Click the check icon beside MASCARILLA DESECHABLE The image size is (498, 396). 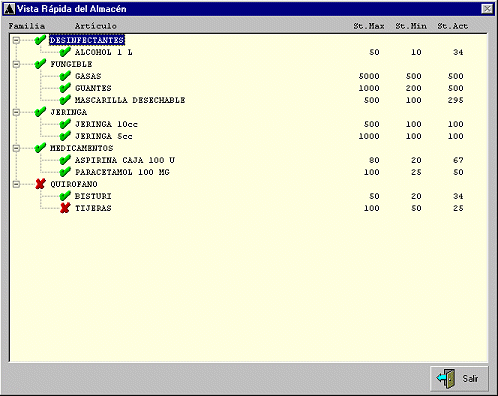[65, 100]
